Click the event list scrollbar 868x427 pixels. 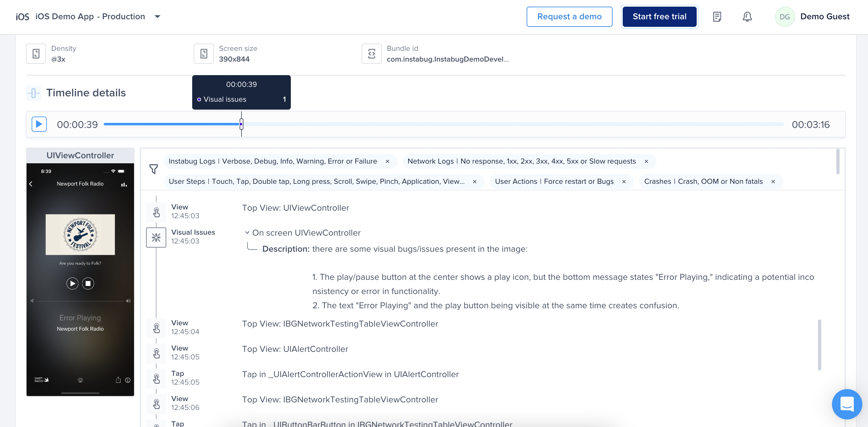tap(819, 345)
